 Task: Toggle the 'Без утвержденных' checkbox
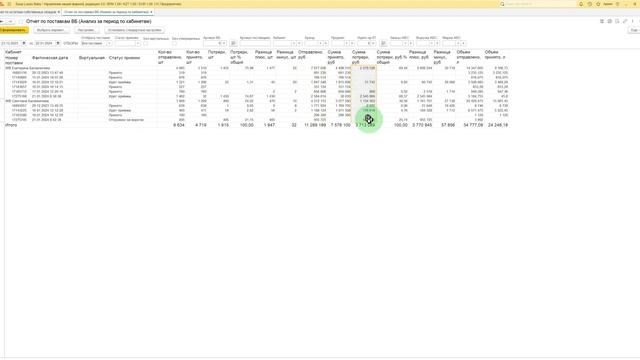coord(174,43)
